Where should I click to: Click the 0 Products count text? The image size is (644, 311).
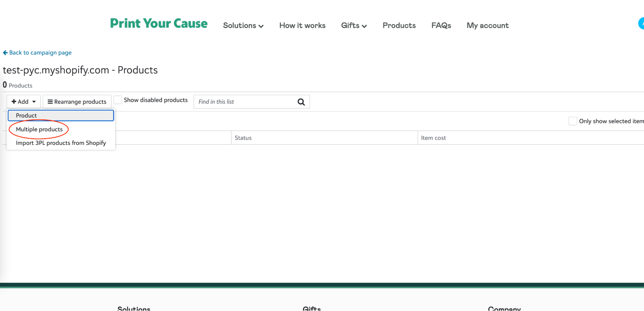pyautogui.click(x=17, y=85)
